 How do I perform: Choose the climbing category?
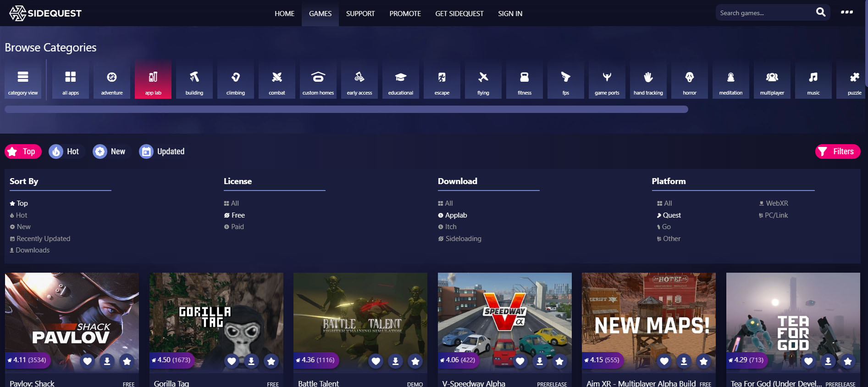point(236,79)
